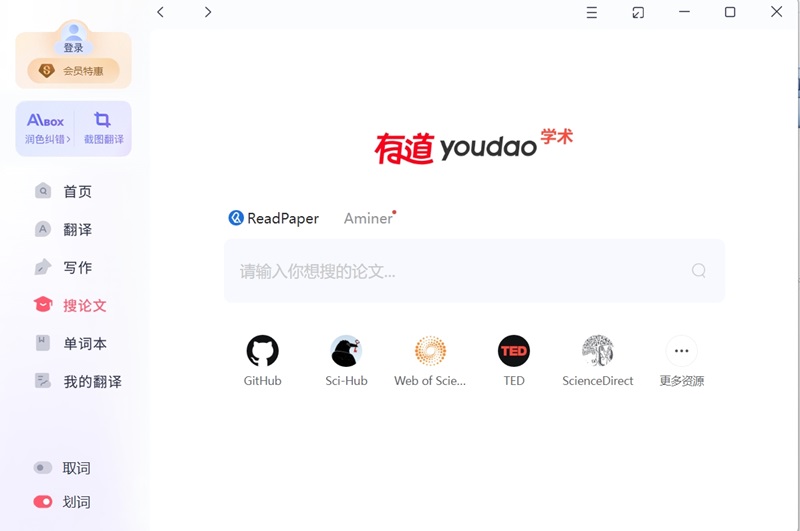
Task: Navigate back with the left arrow
Action: (160, 12)
